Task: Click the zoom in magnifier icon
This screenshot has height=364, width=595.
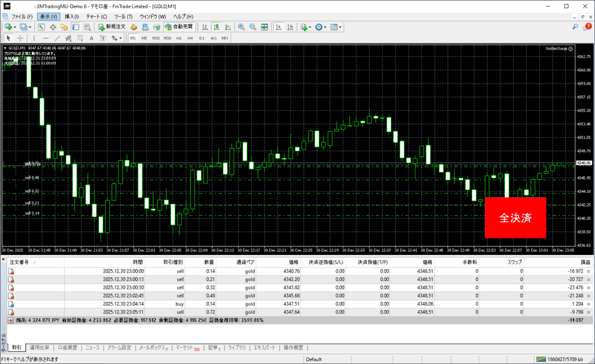Action: (241, 27)
